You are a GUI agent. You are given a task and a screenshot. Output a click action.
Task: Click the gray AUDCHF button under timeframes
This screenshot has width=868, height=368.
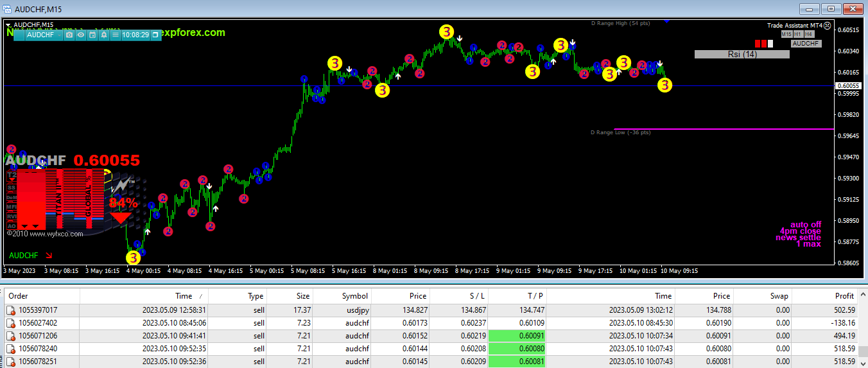coord(806,44)
